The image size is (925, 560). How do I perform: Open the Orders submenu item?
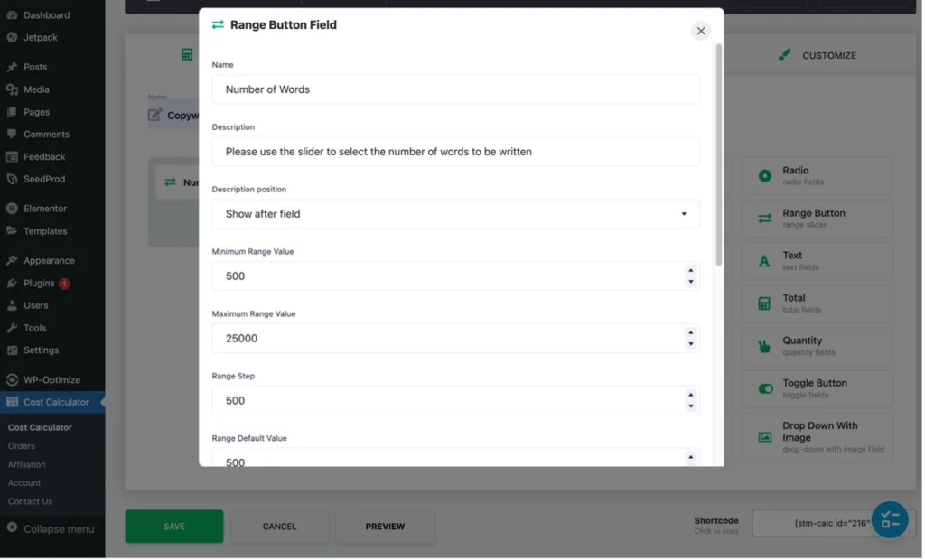[x=22, y=446]
